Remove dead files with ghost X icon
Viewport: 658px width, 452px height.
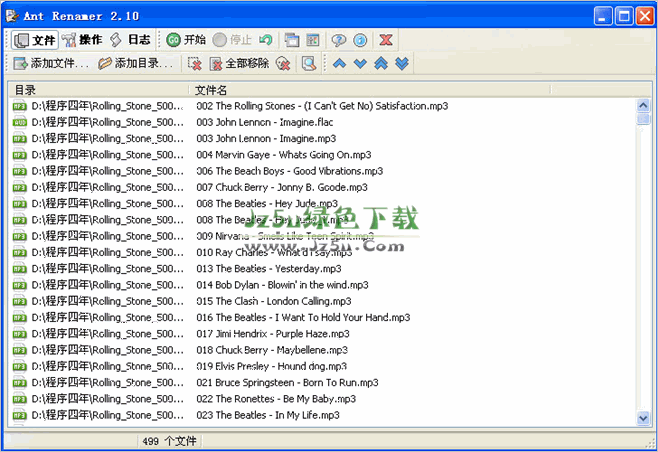[x=283, y=63]
